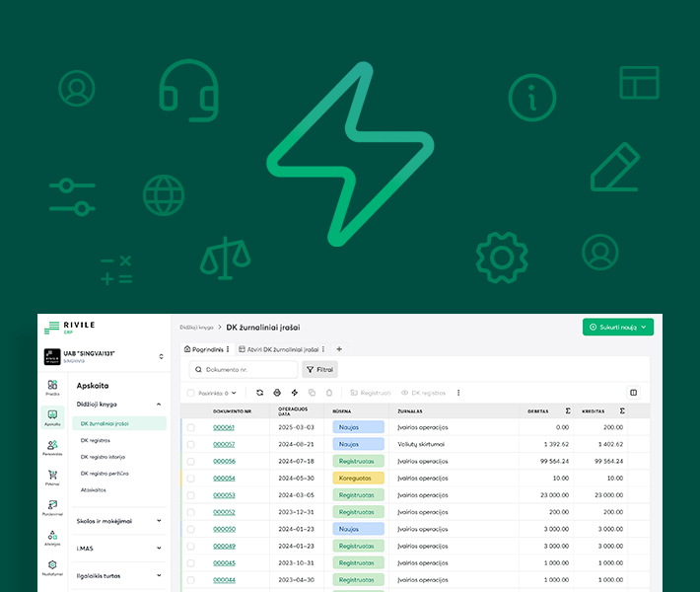Collapse the Didžioji knyga section

(159, 404)
